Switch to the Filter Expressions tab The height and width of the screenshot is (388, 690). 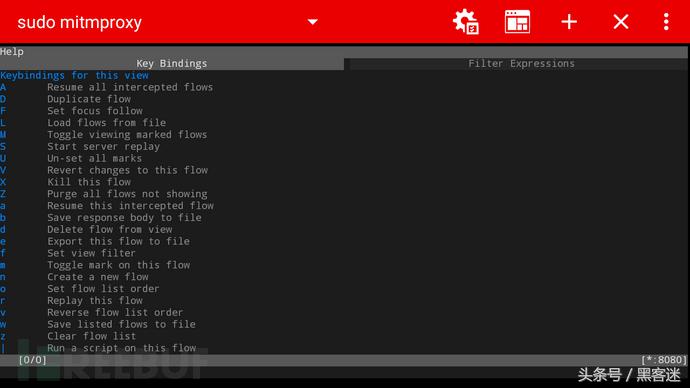tap(521, 64)
